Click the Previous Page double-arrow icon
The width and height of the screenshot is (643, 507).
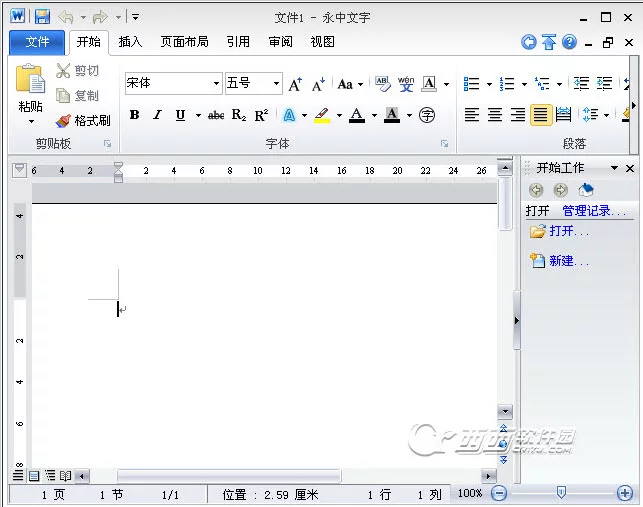click(x=504, y=428)
